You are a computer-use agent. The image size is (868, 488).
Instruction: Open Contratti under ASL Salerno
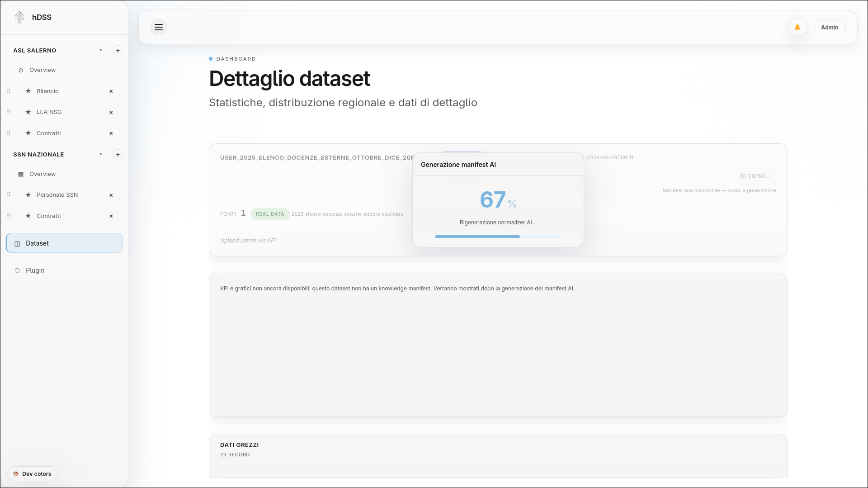[x=48, y=133]
